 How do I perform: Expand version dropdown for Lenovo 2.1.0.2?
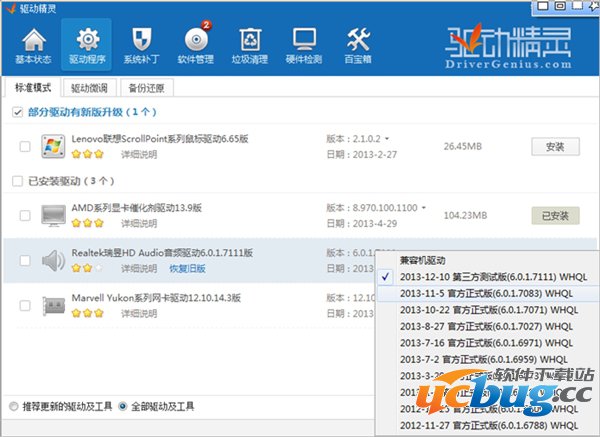point(387,139)
